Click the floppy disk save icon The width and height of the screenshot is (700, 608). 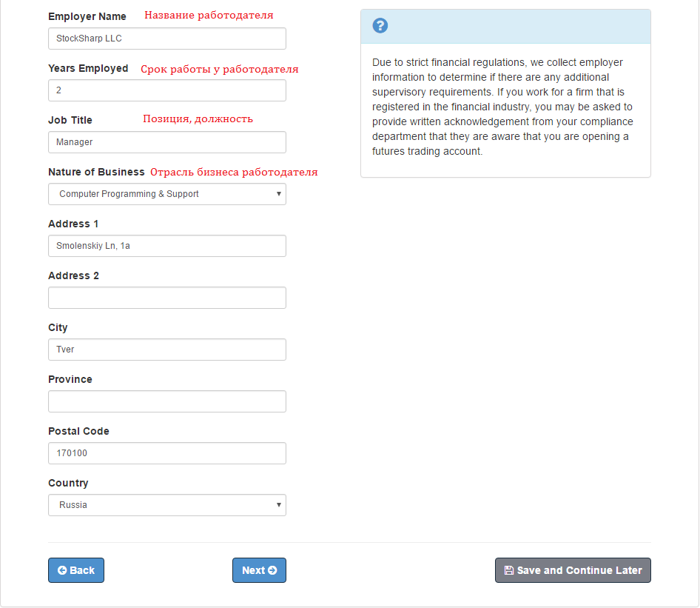pos(508,570)
